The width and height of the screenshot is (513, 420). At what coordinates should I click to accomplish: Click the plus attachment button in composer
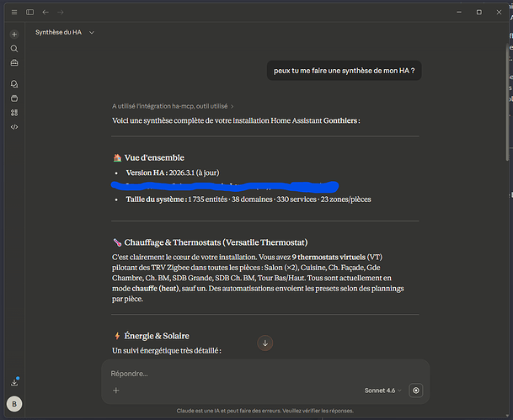(x=115, y=391)
